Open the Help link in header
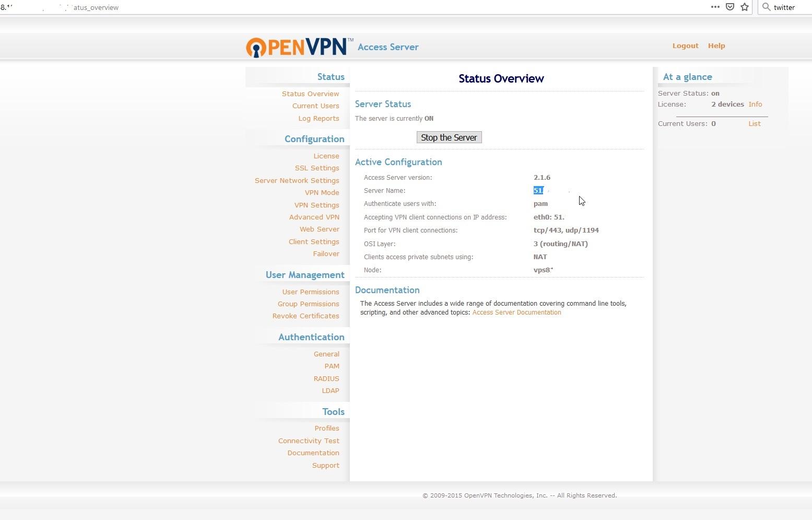 pos(716,45)
